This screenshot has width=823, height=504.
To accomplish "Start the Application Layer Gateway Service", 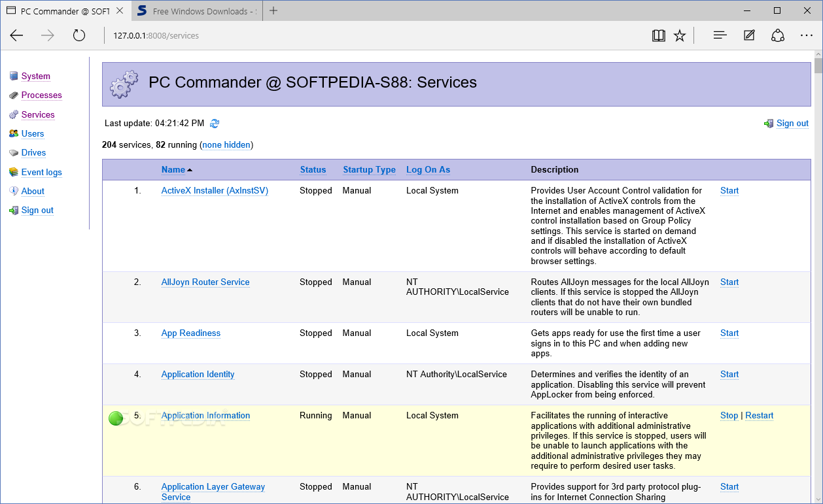I will [x=729, y=487].
